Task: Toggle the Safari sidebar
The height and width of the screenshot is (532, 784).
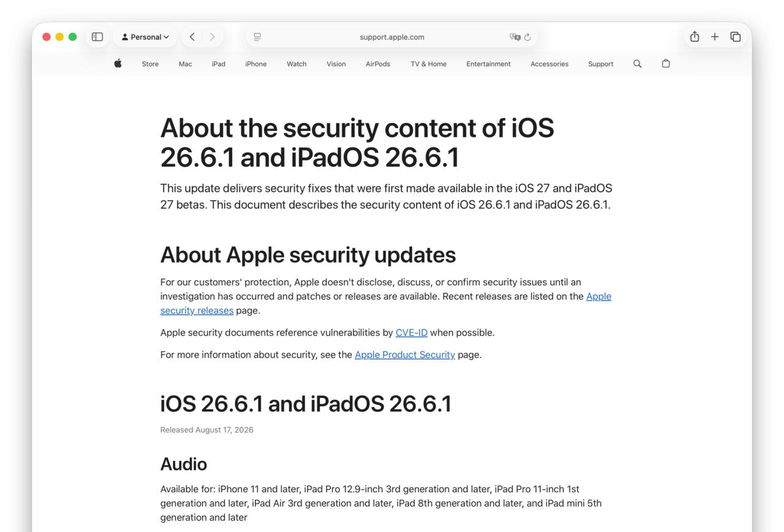Action: tap(97, 37)
